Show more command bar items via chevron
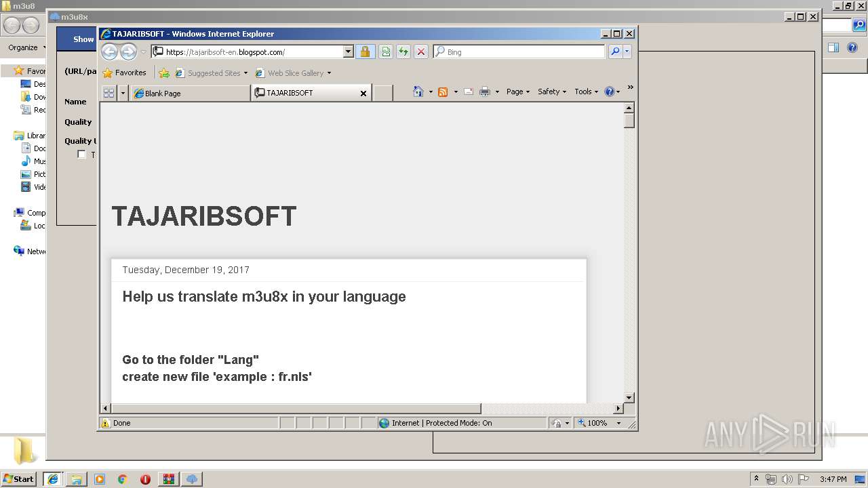The width and height of the screenshot is (868, 488). (630, 87)
